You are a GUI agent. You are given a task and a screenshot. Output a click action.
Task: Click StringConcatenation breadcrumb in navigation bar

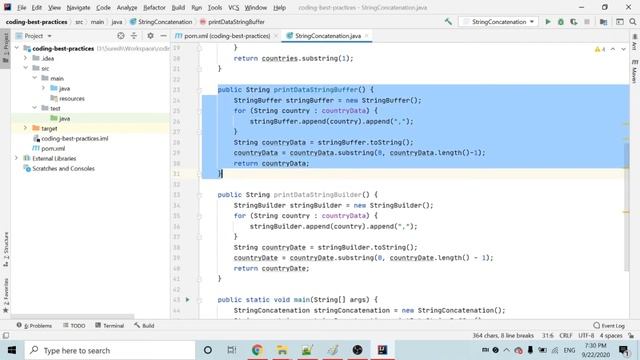161,22
